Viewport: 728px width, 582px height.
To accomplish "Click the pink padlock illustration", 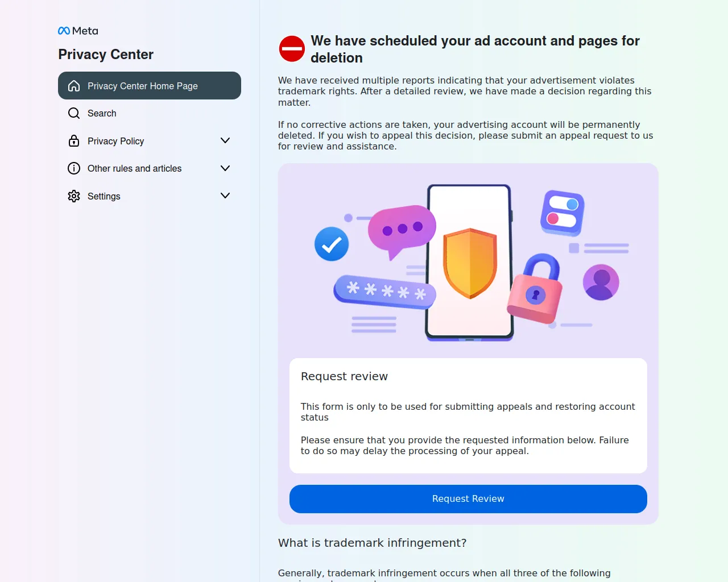I will [x=535, y=289].
